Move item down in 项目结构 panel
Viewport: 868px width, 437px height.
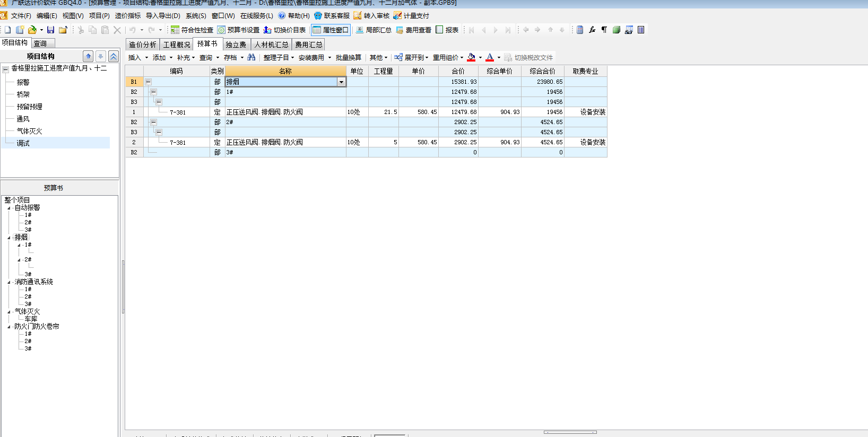(100, 56)
